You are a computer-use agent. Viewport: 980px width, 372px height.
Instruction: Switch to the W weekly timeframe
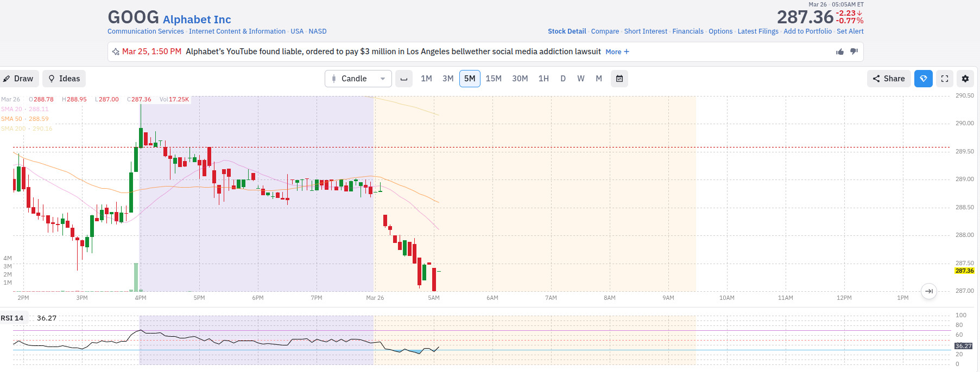(x=581, y=79)
